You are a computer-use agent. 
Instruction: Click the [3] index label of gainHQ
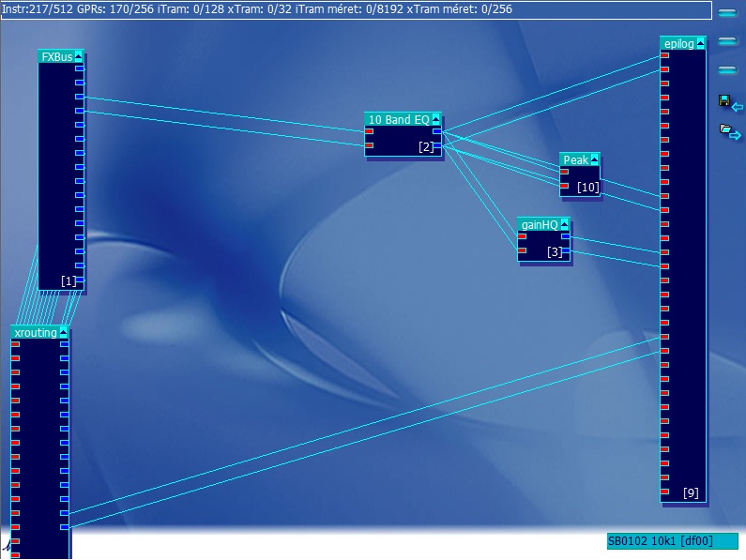(x=555, y=251)
